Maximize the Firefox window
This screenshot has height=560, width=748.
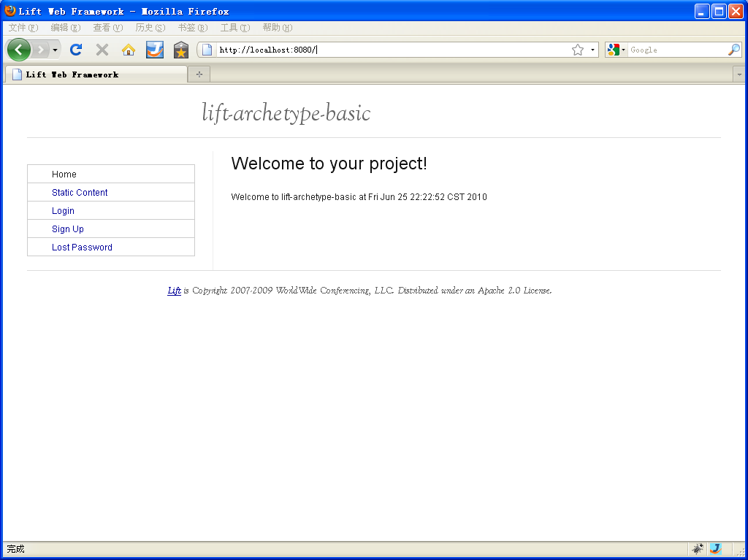(x=719, y=12)
